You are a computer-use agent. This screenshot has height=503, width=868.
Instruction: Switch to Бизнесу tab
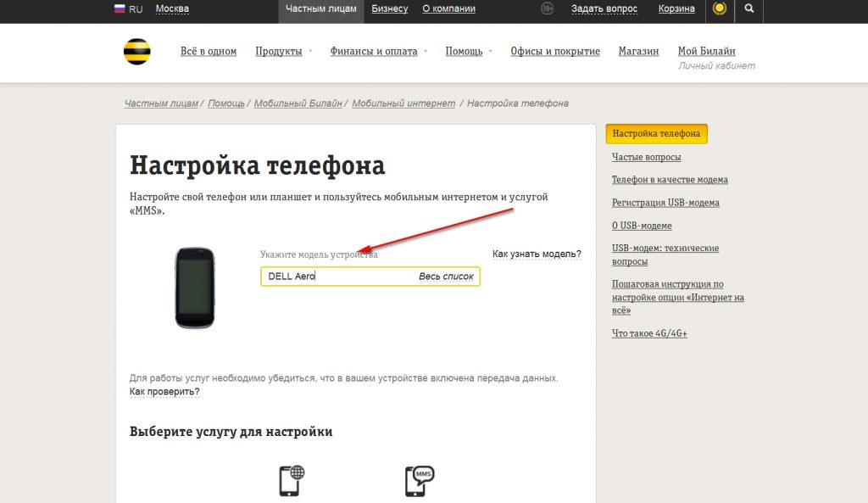[x=390, y=8]
